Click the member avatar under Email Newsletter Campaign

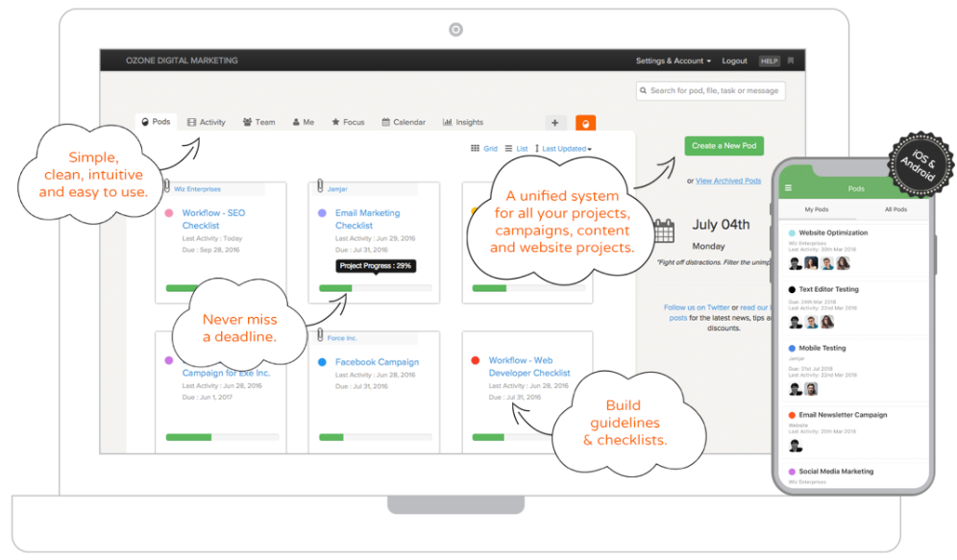click(796, 446)
